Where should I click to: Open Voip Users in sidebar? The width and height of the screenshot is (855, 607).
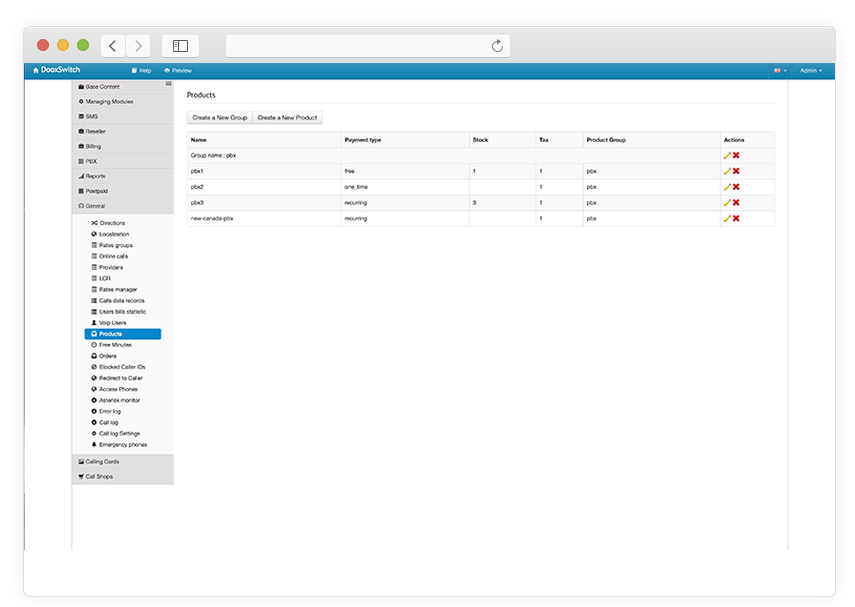112,323
